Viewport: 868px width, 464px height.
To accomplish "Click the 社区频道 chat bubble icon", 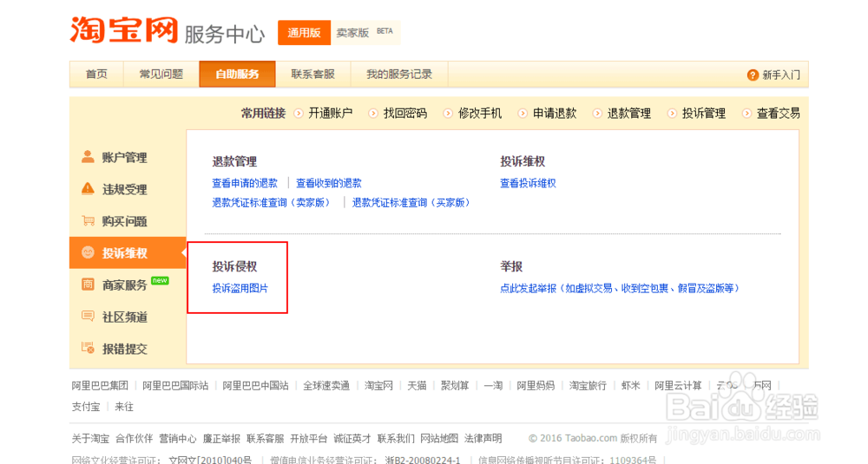I will [x=88, y=317].
